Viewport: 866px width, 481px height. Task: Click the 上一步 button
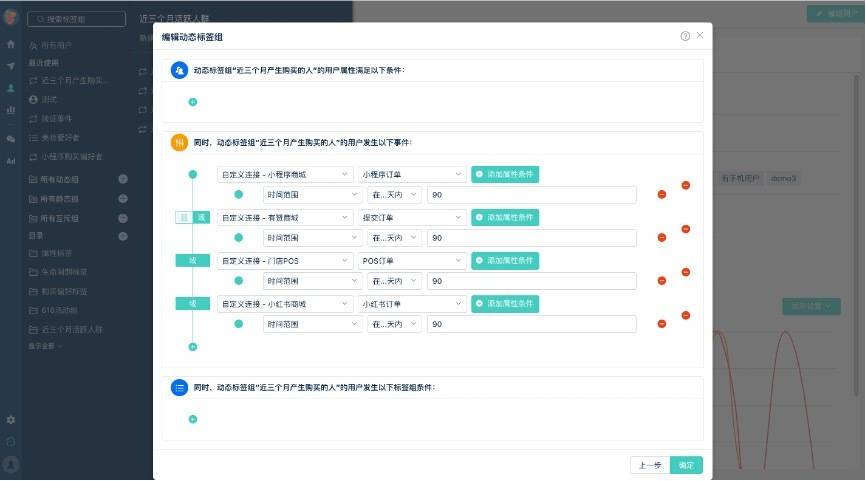click(650, 465)
